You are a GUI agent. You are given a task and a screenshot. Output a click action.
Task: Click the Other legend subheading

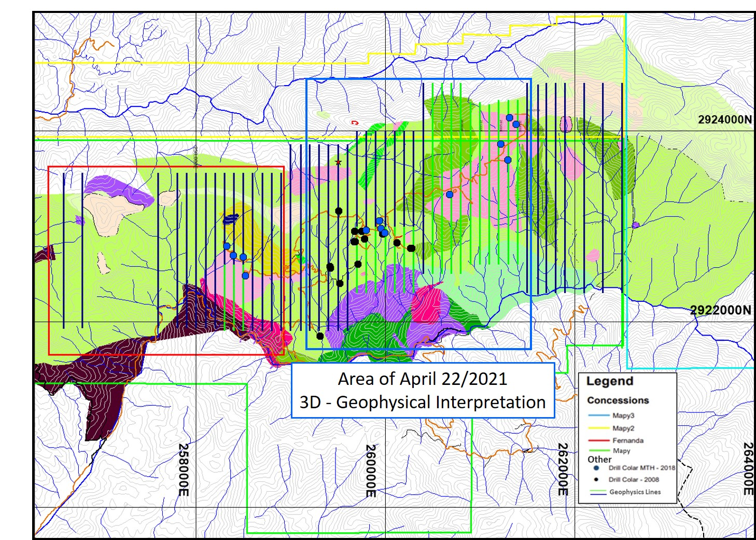click(x=599, y=459)
